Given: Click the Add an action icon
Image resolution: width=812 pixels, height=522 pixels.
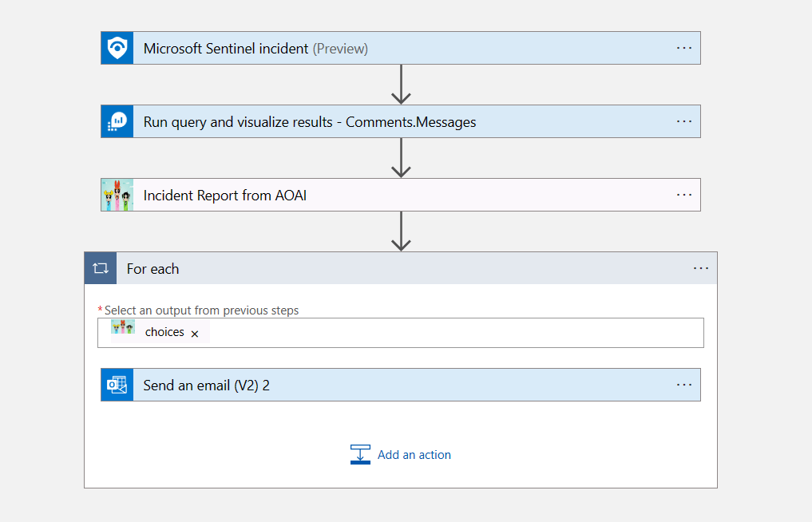Looking at the screenshot, I should click(360, 455).
